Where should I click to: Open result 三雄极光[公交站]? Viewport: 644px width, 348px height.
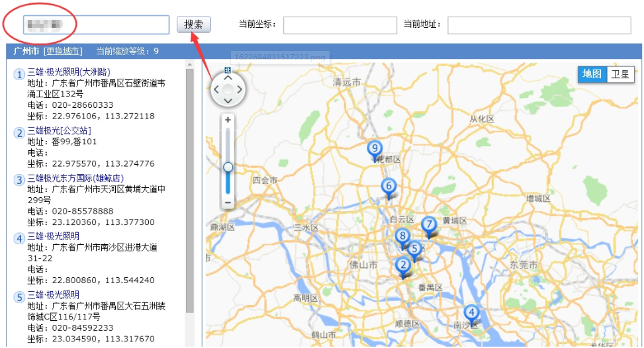[62, 131]
